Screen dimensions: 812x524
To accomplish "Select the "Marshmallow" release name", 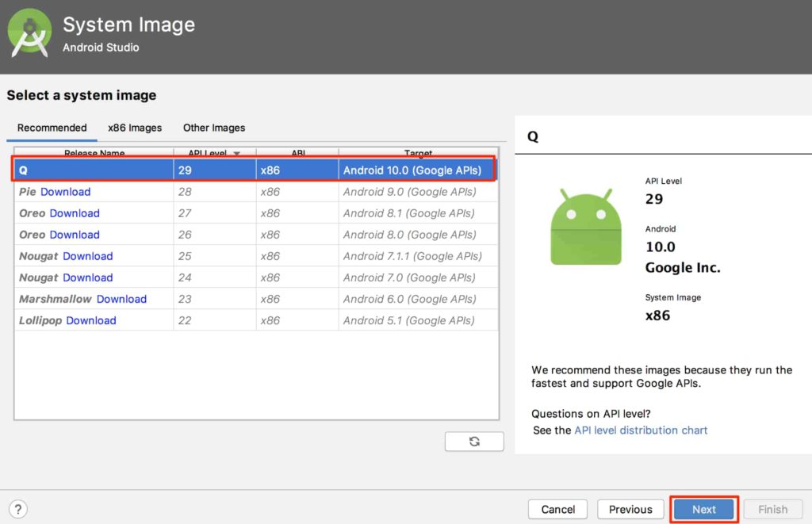I will coord(56,300).
